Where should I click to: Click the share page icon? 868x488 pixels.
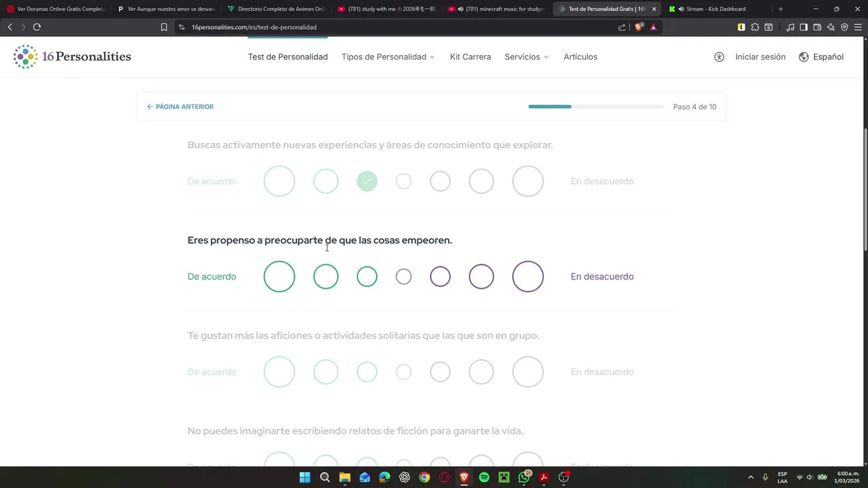(622, 27)
